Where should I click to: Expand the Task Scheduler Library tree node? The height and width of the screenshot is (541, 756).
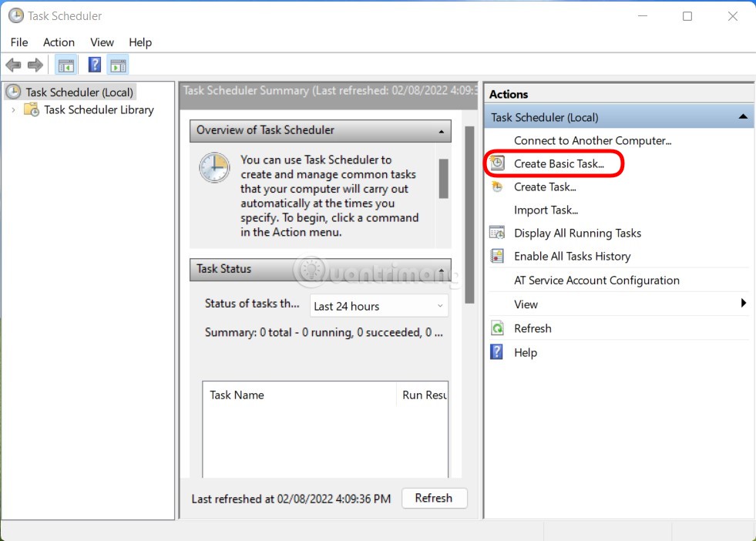[14, 110]
